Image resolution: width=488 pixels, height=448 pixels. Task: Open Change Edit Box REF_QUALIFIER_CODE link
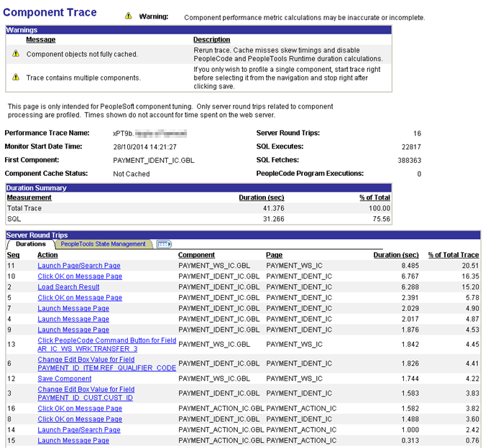[107, 364]
